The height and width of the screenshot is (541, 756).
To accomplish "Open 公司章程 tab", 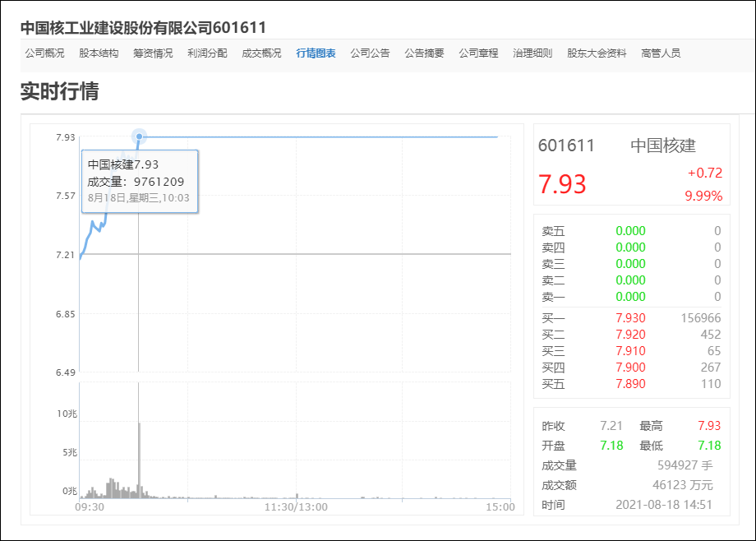I will tap(478, 53).
